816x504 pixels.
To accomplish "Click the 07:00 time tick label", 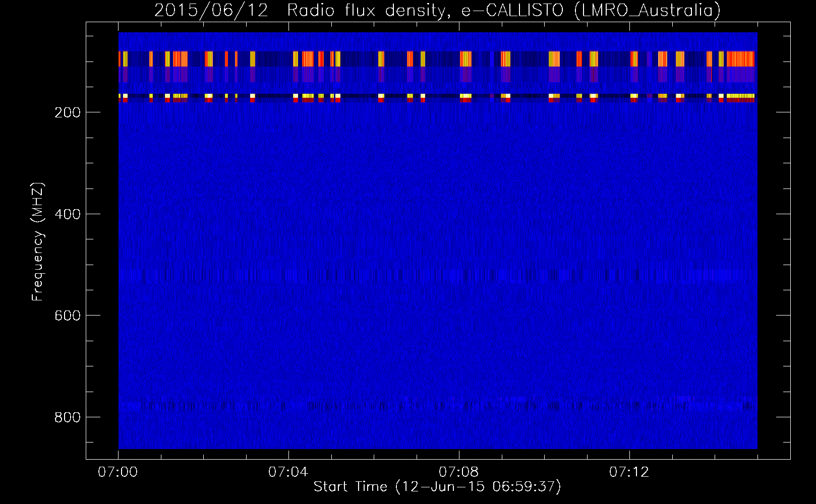I will [118, 472].
